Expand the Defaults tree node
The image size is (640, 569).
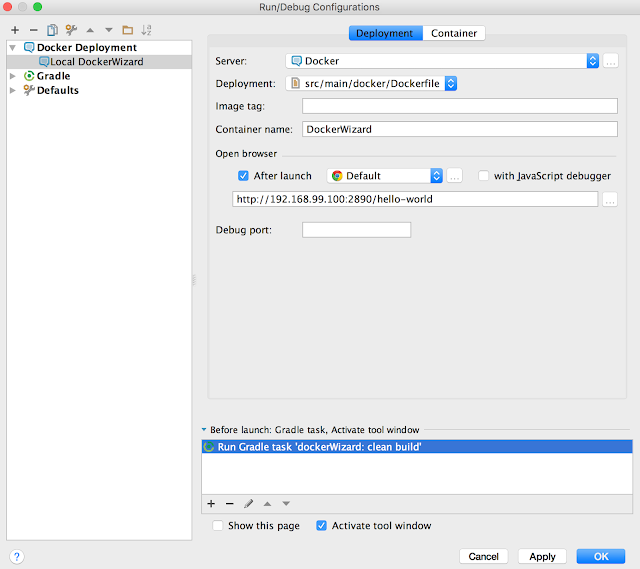click(x=13, y=90)
